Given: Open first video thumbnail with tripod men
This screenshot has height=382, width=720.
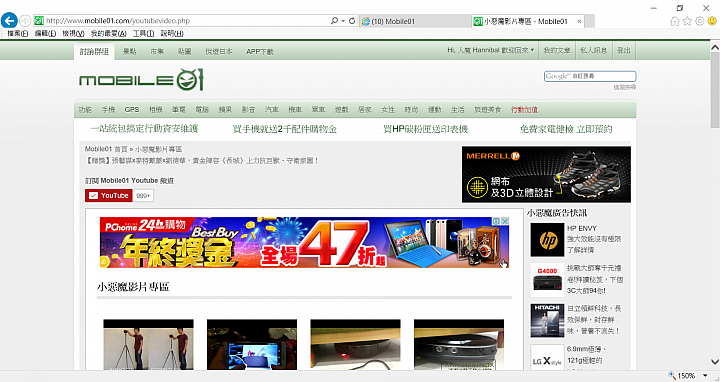Looking at the screenshot, I should tap(148, 345).
